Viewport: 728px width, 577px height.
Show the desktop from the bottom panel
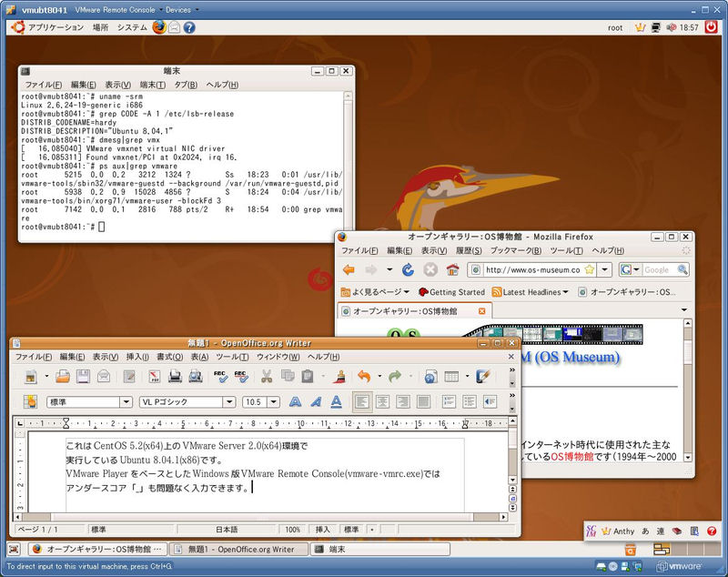click(14, 549)
